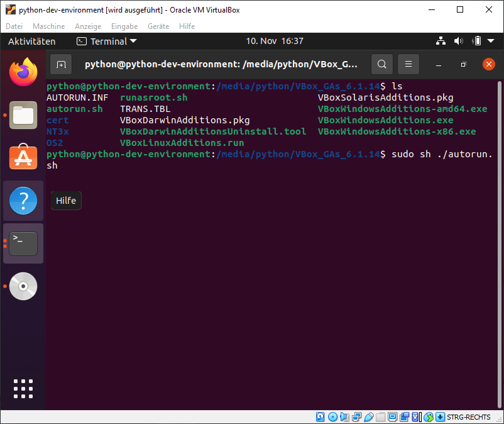Open Firefox from the Ubuntu dock

[x=23, y=71]
